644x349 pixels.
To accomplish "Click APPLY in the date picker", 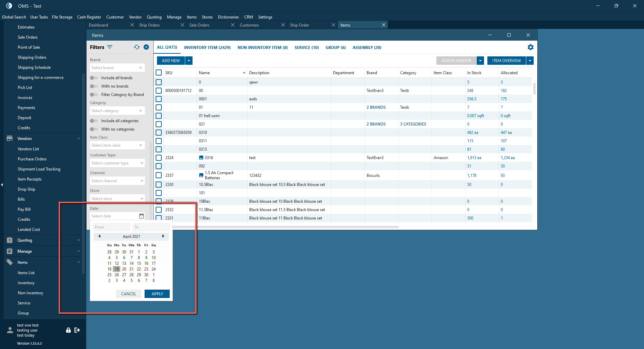I will tap(157, 294).
